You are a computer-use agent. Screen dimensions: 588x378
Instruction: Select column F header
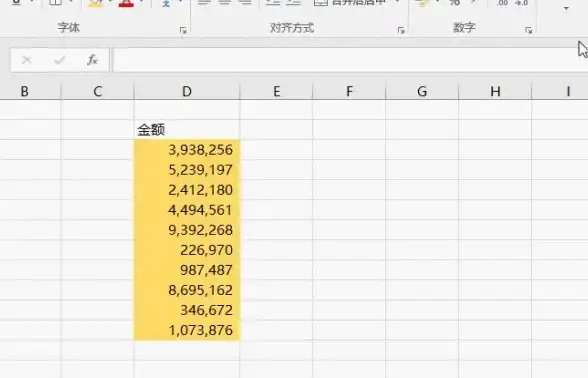pos(349,91)
